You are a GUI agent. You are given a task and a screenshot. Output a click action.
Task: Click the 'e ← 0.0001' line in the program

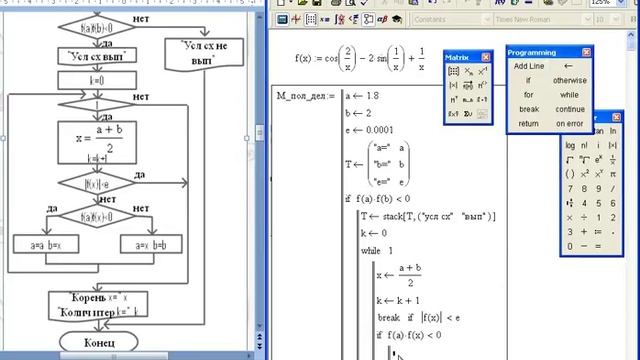(x=369, y=130)
